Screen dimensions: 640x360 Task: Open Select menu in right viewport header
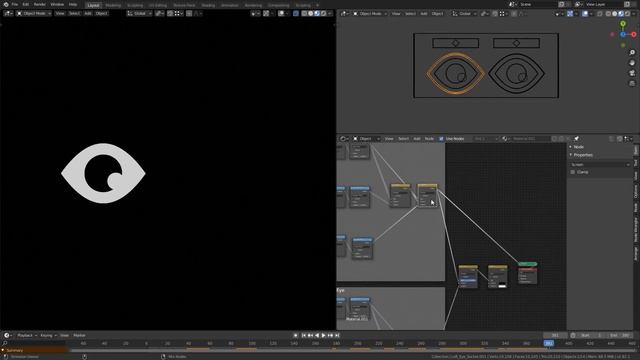click(410, 13)
